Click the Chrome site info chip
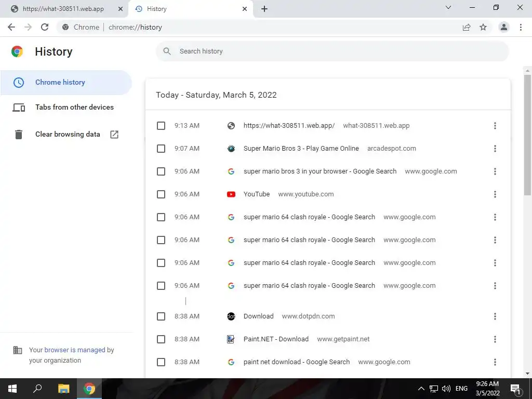 coord(81,27)
